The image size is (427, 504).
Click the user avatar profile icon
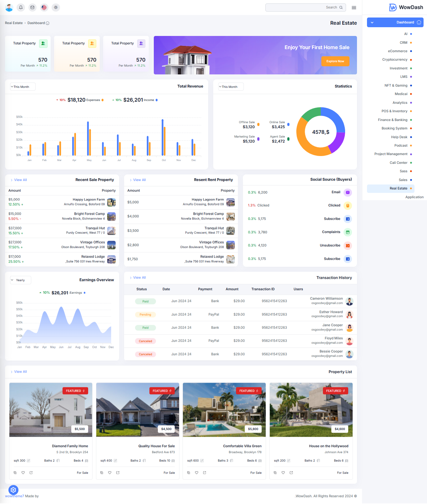(x=9, y=8)
